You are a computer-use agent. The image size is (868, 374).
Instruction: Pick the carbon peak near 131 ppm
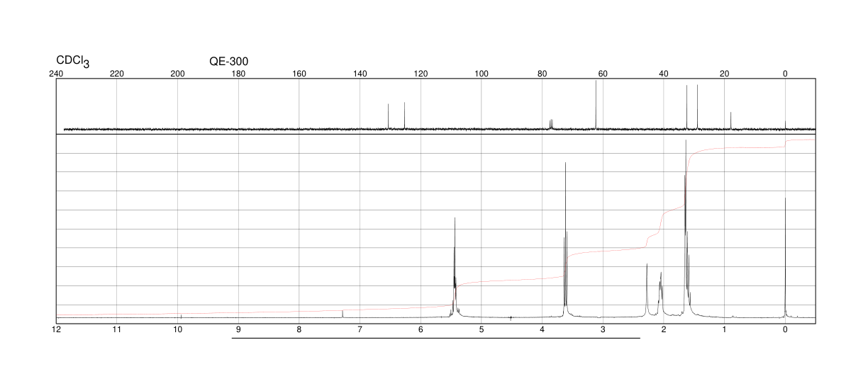click(389, 117)
